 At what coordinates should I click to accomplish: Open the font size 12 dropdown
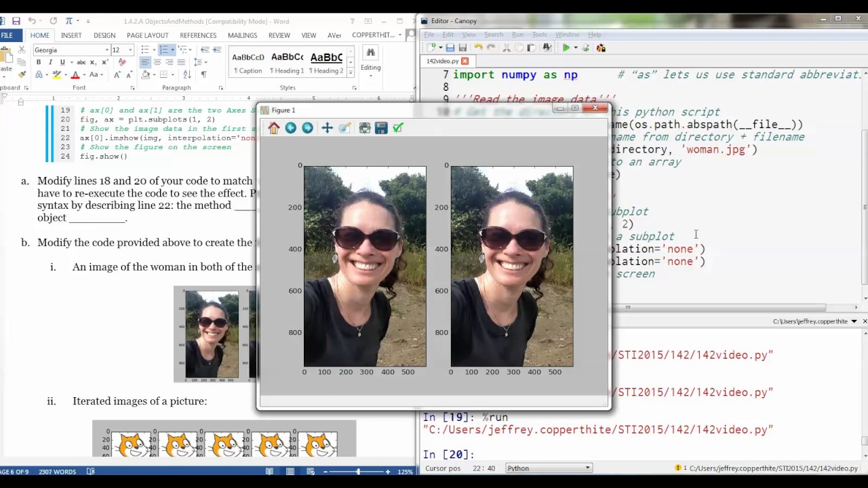130,50
